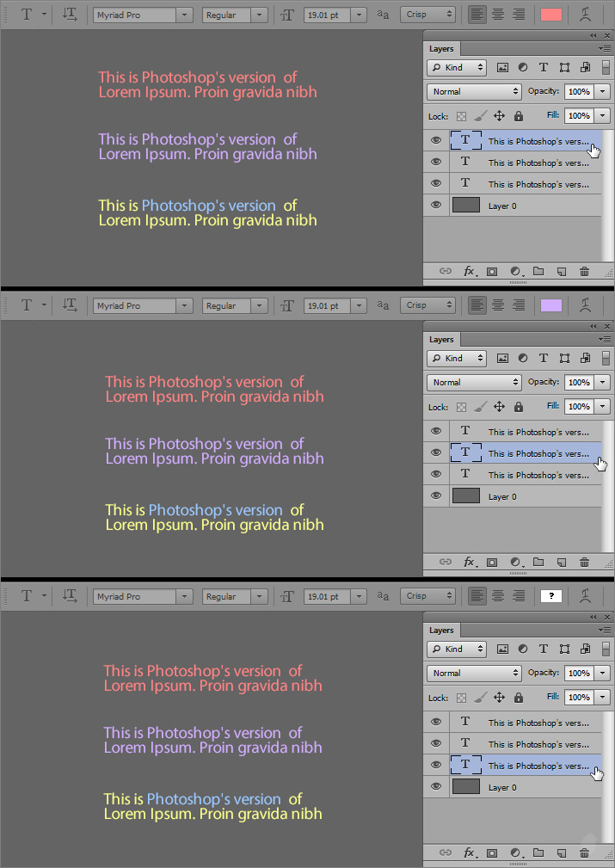Viewport: 615px width, 868px height.
Task: Click the pink text color swatch
Action: [550, 15]
